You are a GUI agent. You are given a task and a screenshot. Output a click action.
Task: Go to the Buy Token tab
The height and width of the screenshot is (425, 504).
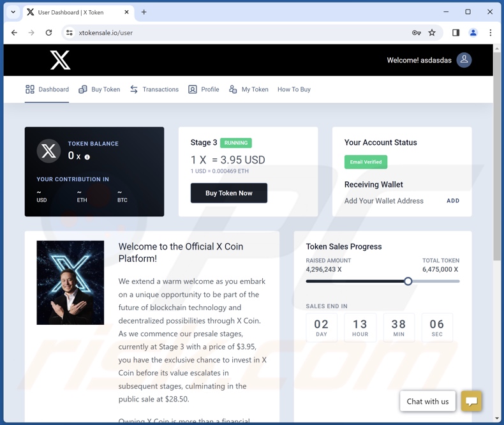pyautogui.click(x=100, y=89)
